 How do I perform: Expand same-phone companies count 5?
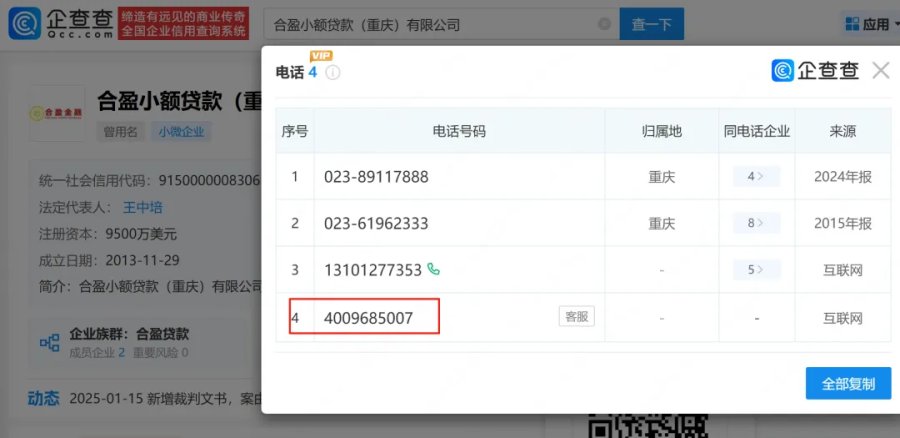point(756,269)
